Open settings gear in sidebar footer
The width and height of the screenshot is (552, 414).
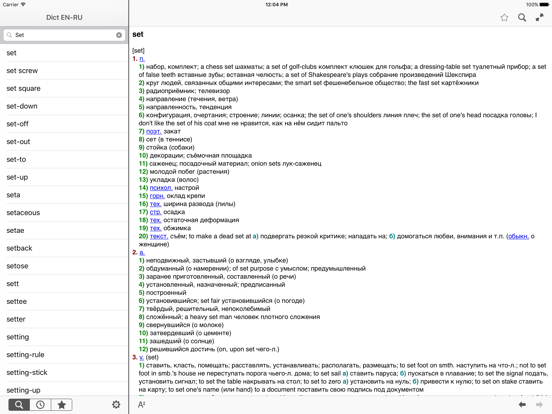tap(116, 404)
